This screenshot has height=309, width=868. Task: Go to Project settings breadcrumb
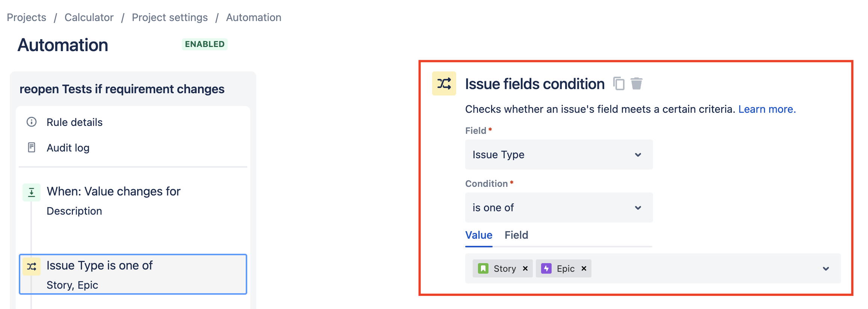click(170, 17)
